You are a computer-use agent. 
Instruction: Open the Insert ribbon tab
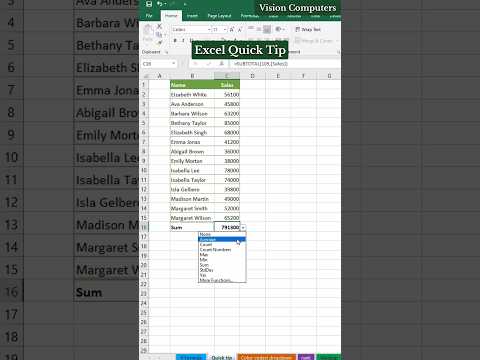tap(192, 16)
